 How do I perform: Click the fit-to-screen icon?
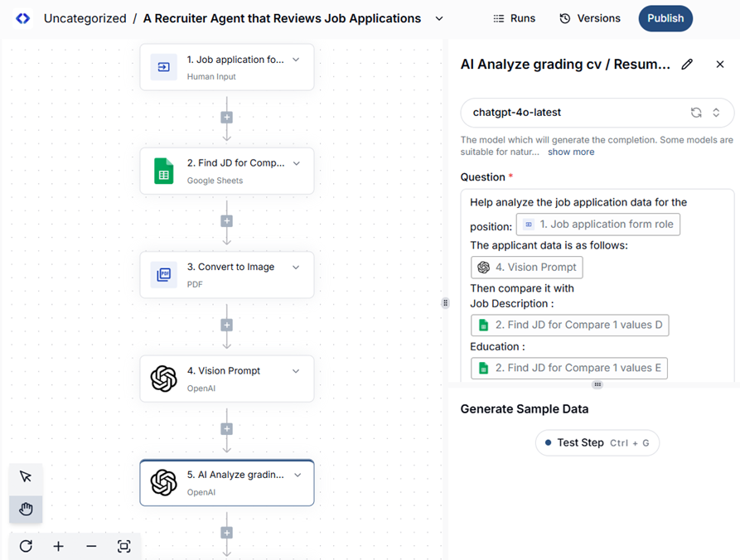(124, 546)
